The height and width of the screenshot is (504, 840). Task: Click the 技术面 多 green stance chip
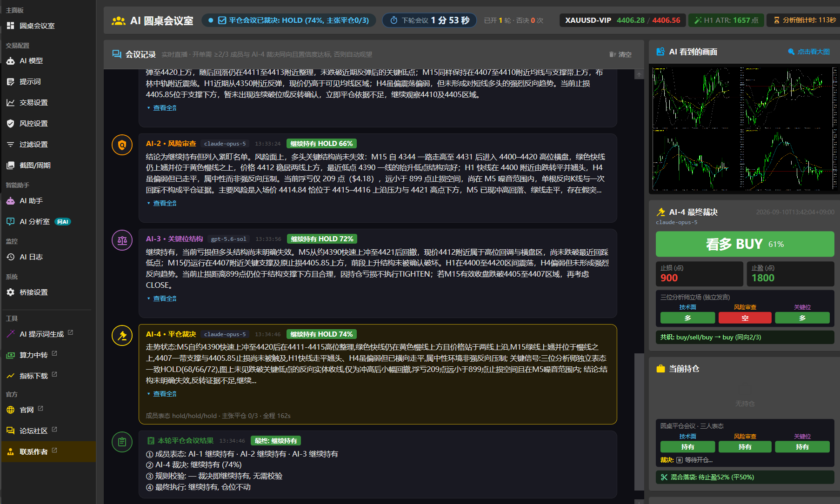click(x=687, y=318)
